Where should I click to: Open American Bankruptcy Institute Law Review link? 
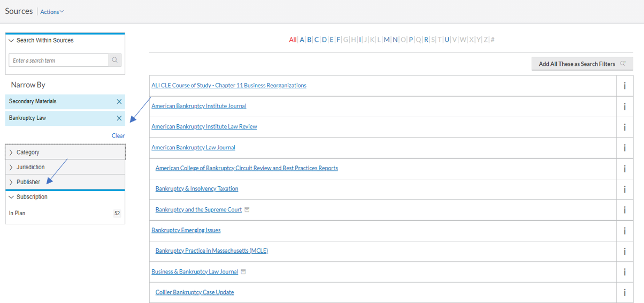click(x=204, y=127)
